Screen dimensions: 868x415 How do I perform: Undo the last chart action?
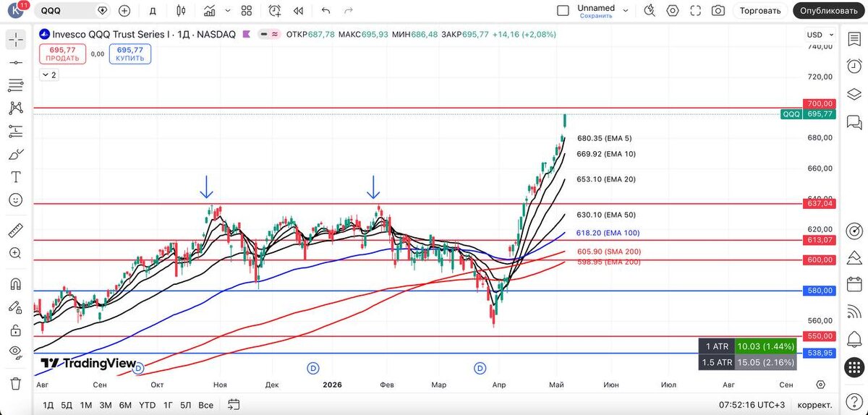(325, 11)
